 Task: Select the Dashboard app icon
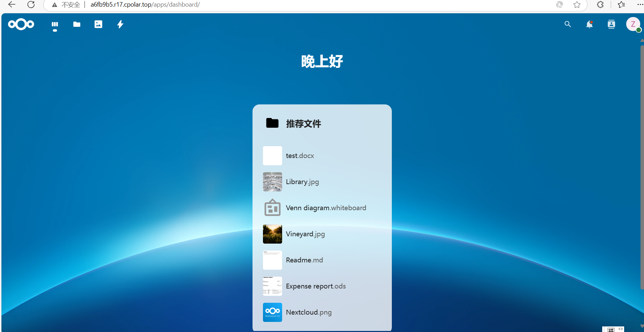click(x=55, y=24)
